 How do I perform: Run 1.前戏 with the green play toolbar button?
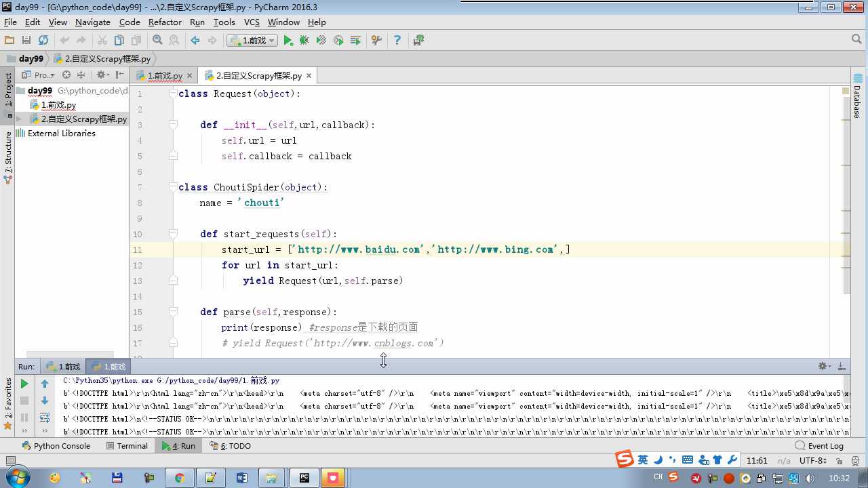coord(288,41)
